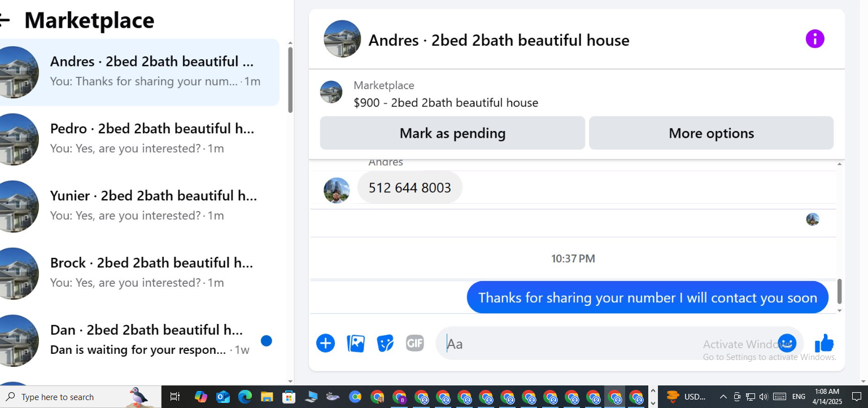
Task: Click the conversation list scrollbar thumb
Action: coord(290,80)
